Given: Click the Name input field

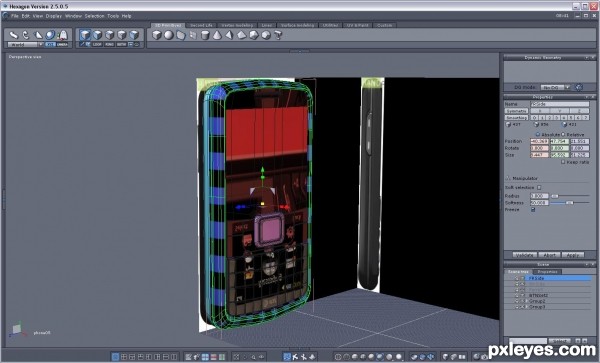Looking at the screenshot, I should (559, 104).
